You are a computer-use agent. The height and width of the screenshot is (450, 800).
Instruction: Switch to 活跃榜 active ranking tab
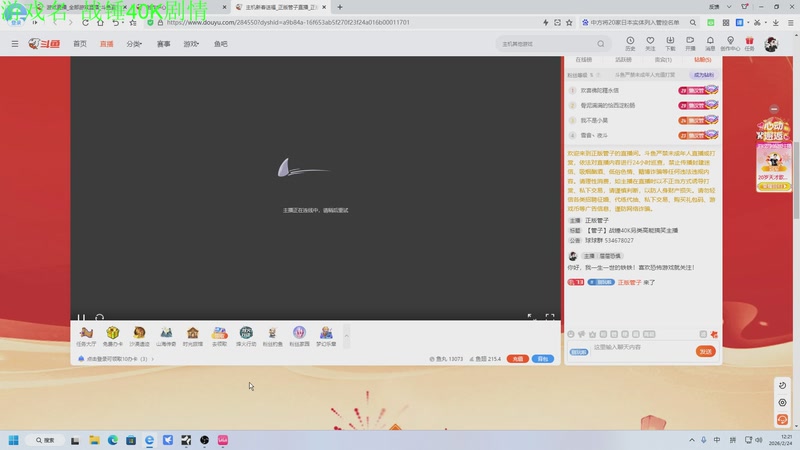coord(623,60)
